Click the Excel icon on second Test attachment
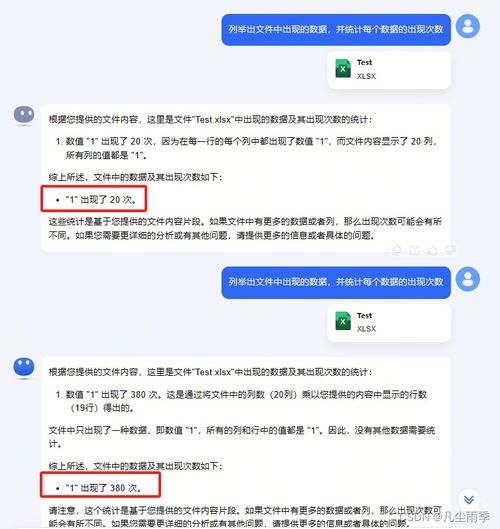 (343, 321)
